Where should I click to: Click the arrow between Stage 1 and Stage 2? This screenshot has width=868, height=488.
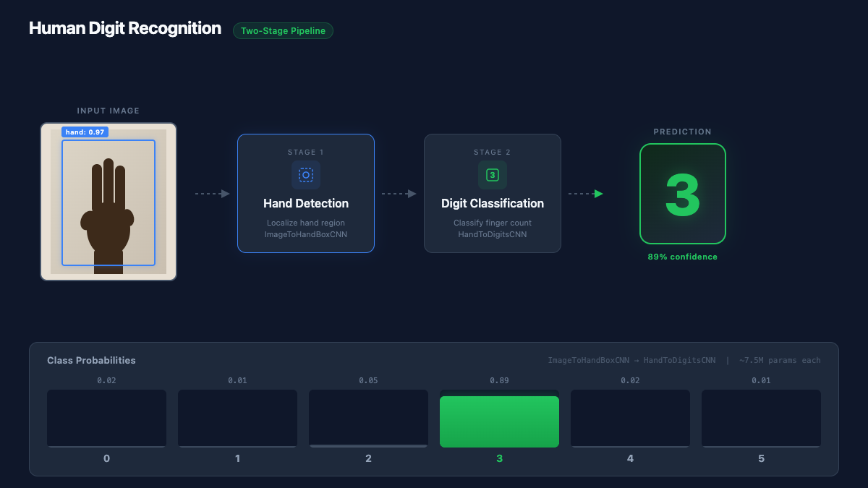pyautogui.click(x=398, y=193)
